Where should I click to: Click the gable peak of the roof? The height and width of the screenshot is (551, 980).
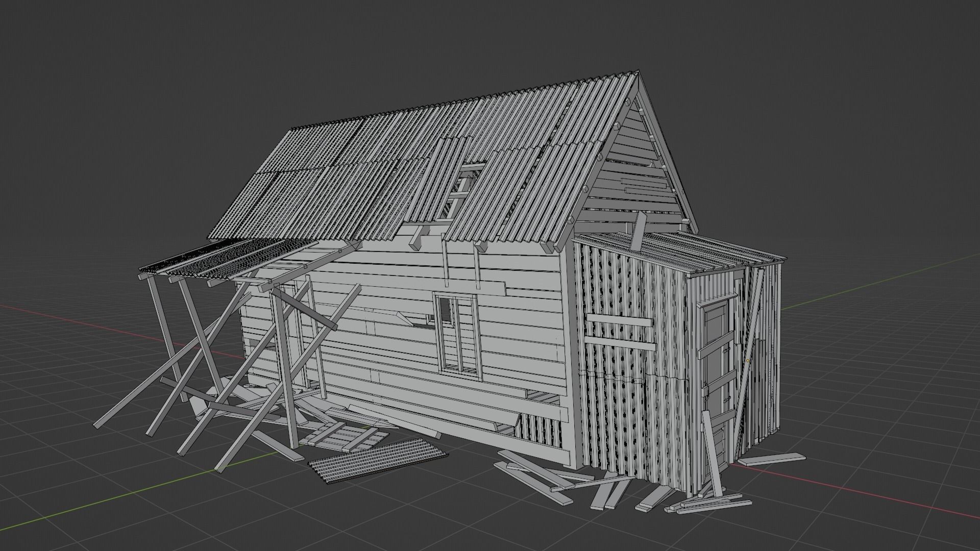tap(637, 74)
